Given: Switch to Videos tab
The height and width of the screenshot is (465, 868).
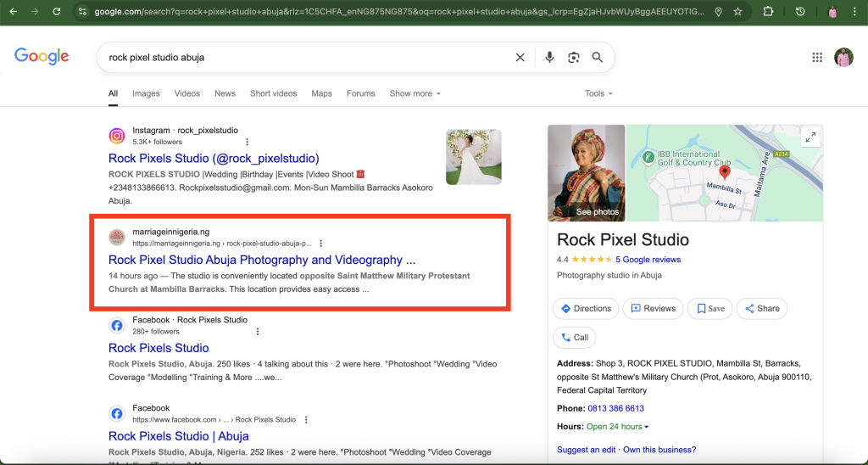Looking at the screenshot, I should point(187,93).
